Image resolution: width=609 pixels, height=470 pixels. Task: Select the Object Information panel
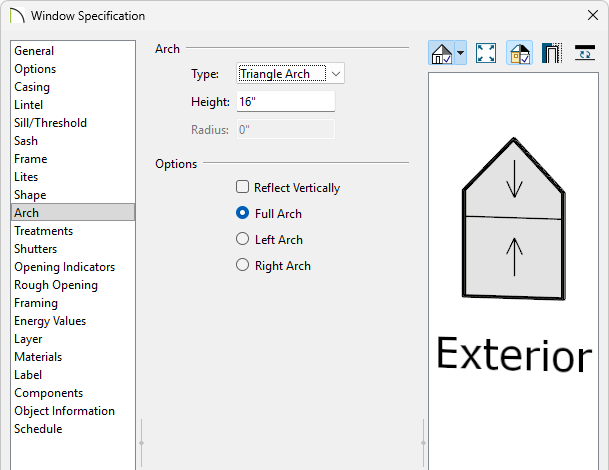(x=73, y=411)
